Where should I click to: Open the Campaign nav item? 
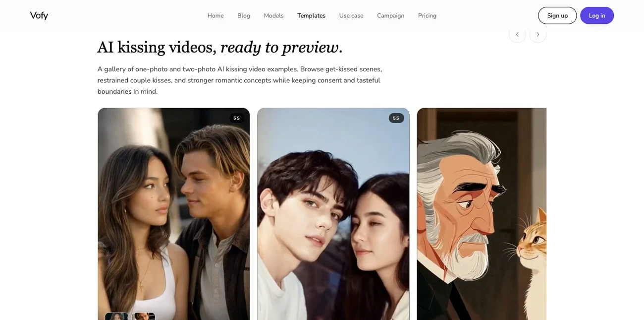pos(391,15)
